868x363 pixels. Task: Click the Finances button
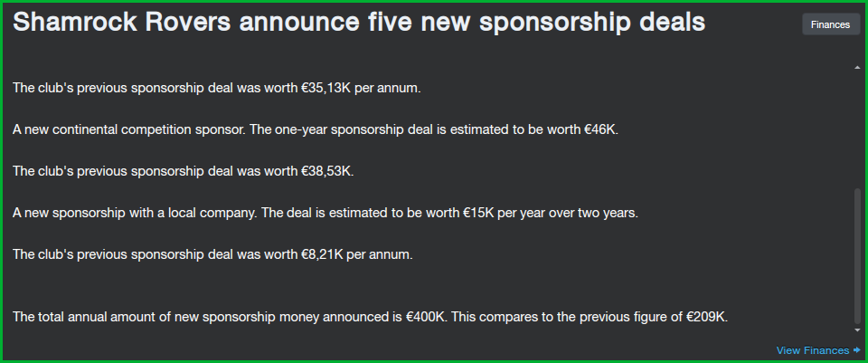tap(830, 24)
